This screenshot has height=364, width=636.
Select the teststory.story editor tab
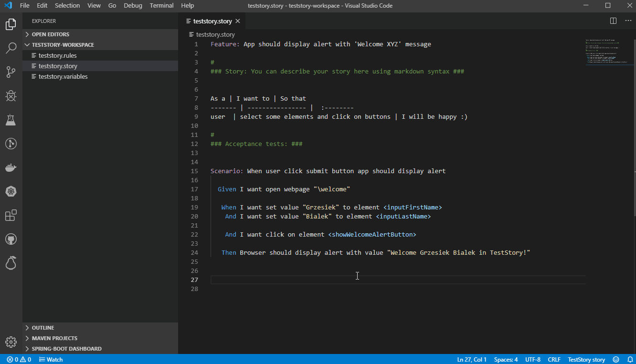pyautogui.click(x=212, y=21)
